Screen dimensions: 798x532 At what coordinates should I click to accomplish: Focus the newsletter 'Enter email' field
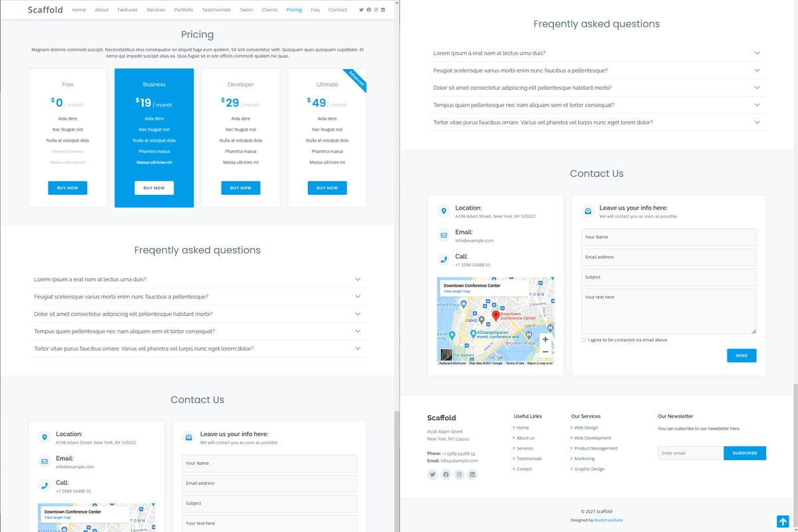691,453
